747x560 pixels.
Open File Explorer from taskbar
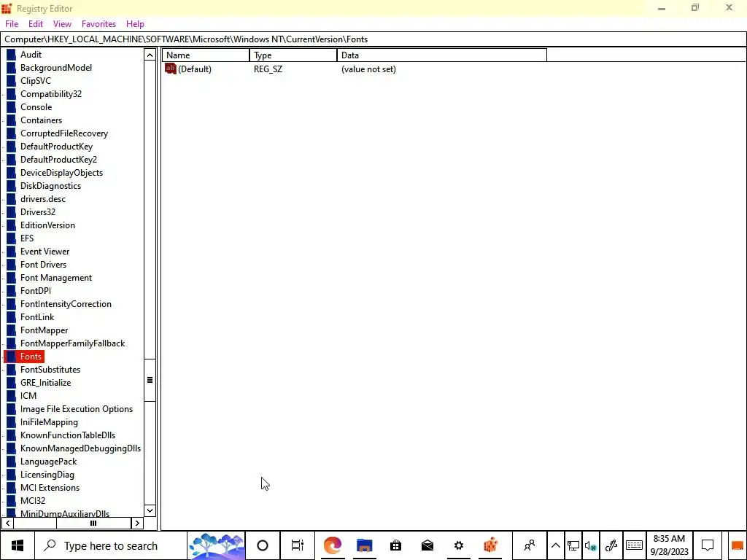click(364, 545)
